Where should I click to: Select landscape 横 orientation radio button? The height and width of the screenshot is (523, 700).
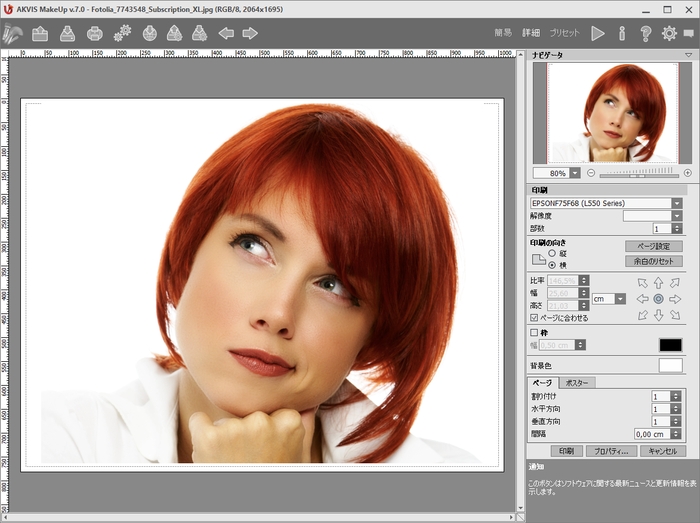pos(552,265)
